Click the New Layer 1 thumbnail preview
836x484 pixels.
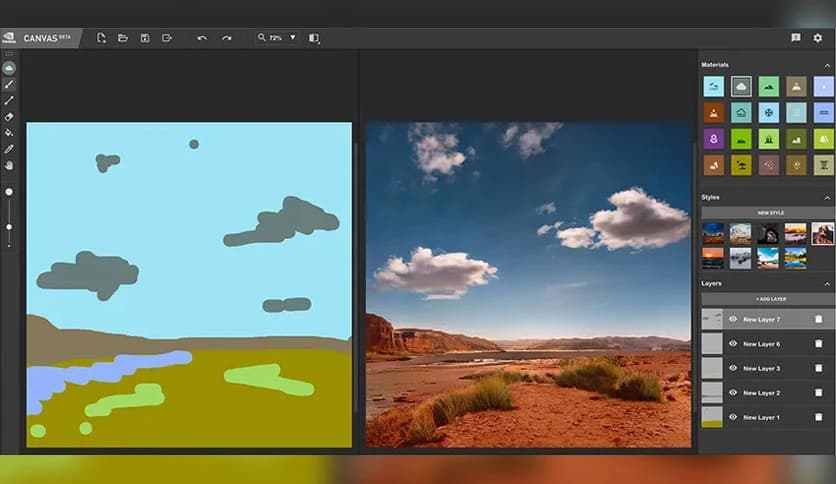point(712,417)
